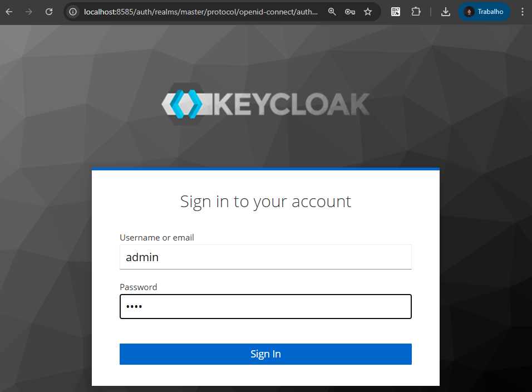
Task: Open the Trabalho profile menu
Action: (484, 12)
